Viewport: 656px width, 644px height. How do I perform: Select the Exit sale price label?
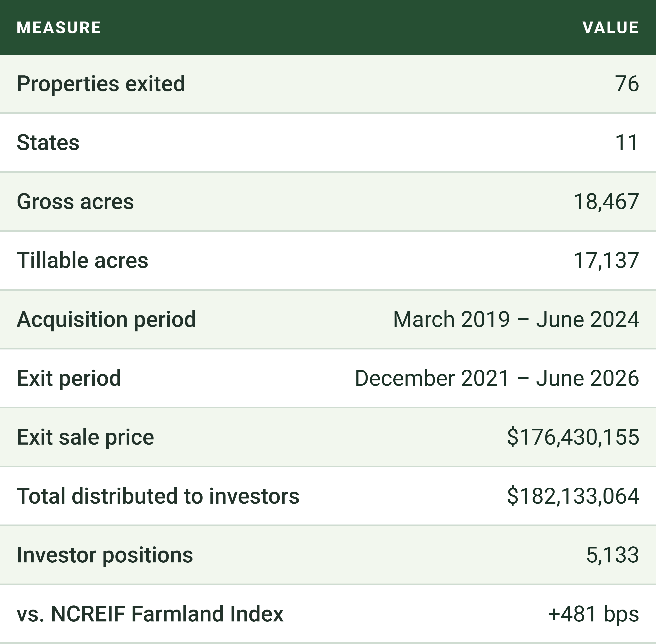[x=85, y=437]
